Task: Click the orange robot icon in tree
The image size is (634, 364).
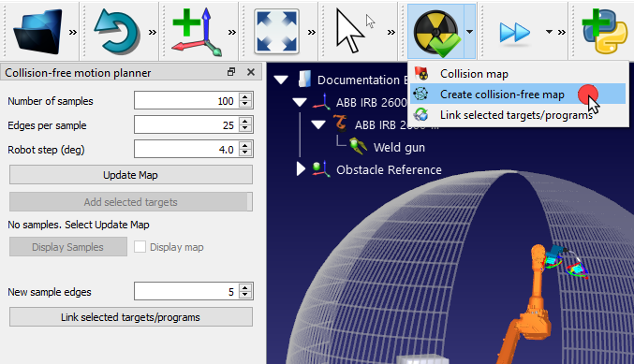Action: point(341,124)
